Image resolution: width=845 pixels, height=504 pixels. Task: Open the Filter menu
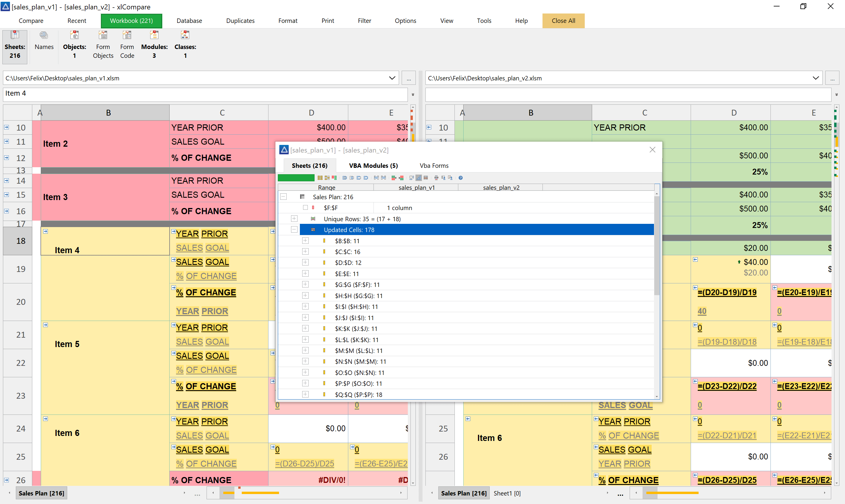coord(364,21)
